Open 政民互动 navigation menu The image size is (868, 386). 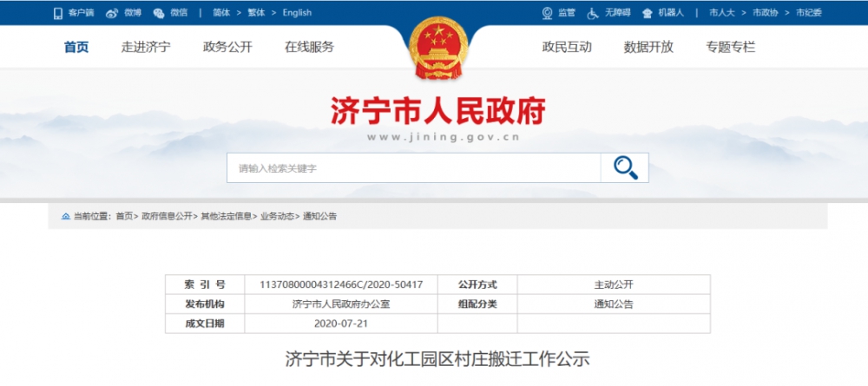pos(567,48)
